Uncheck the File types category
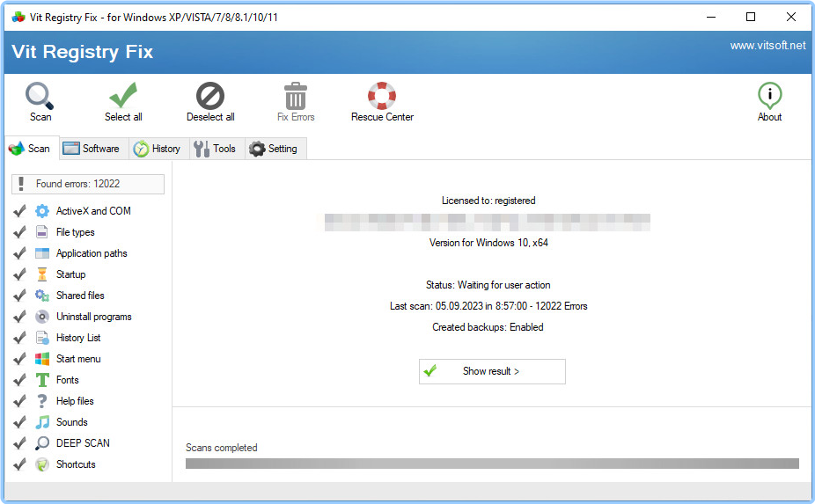The width and height of the screenshot is (815, 504). coord(19,231)
